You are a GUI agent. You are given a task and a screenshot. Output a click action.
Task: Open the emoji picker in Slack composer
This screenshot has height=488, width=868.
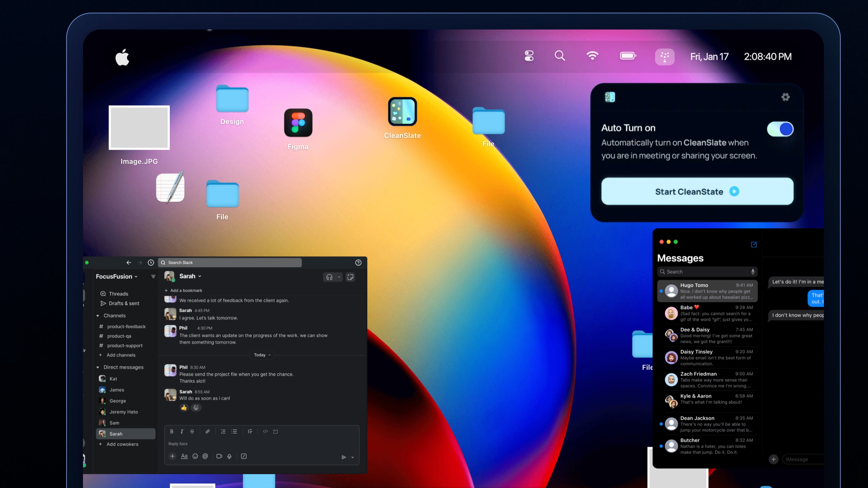195,456
